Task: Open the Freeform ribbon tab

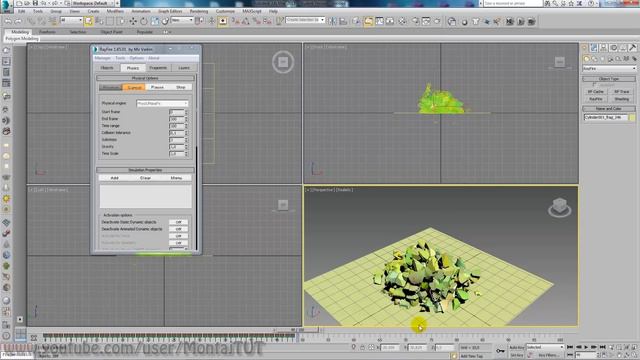Action: [47, 32]
